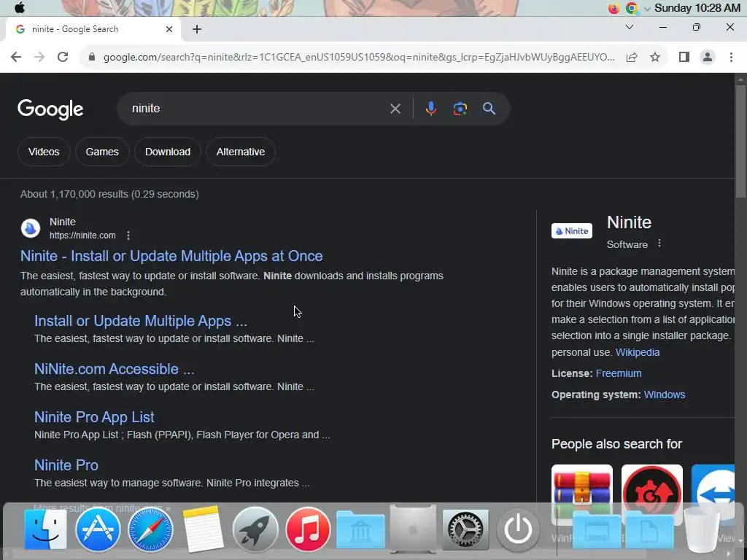
Task: Launch Safari from the dock
Action: (x=150, y=529)
